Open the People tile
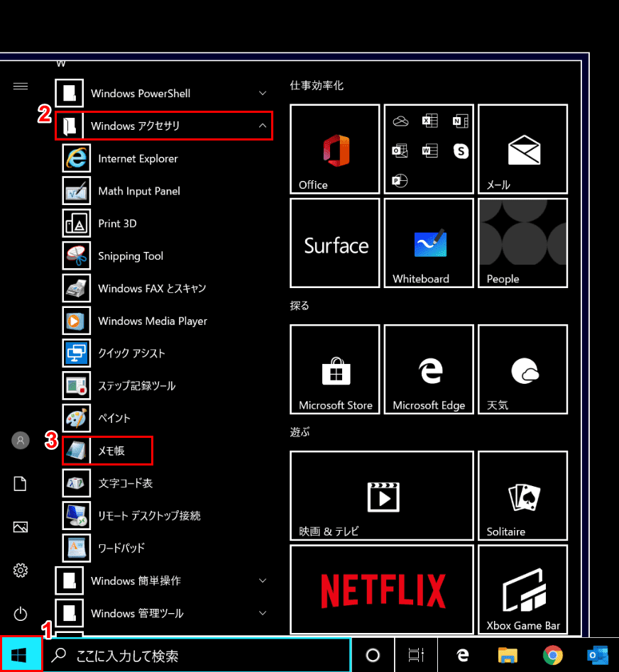The height and width of the screenshot is (672, 619). (523, 243)
